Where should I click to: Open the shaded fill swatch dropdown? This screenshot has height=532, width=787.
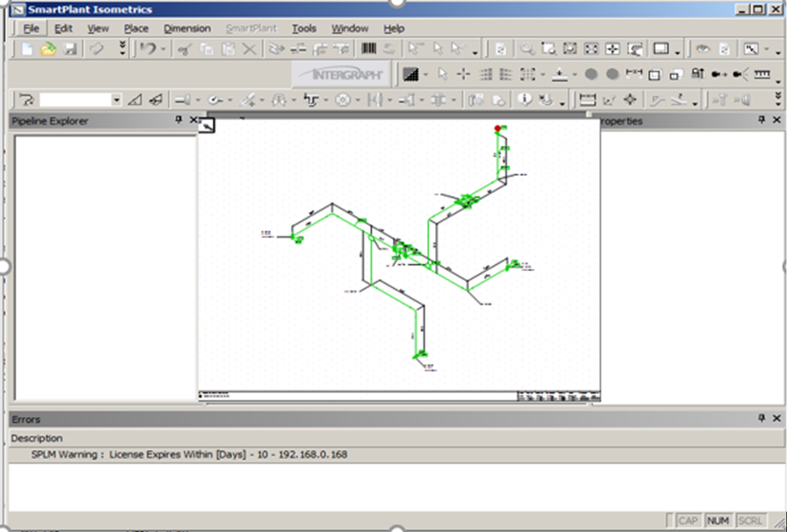pos(426,75)
